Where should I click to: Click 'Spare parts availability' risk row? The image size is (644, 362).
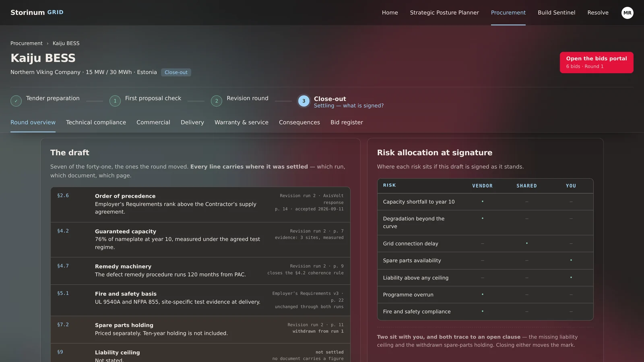[485, 261]
